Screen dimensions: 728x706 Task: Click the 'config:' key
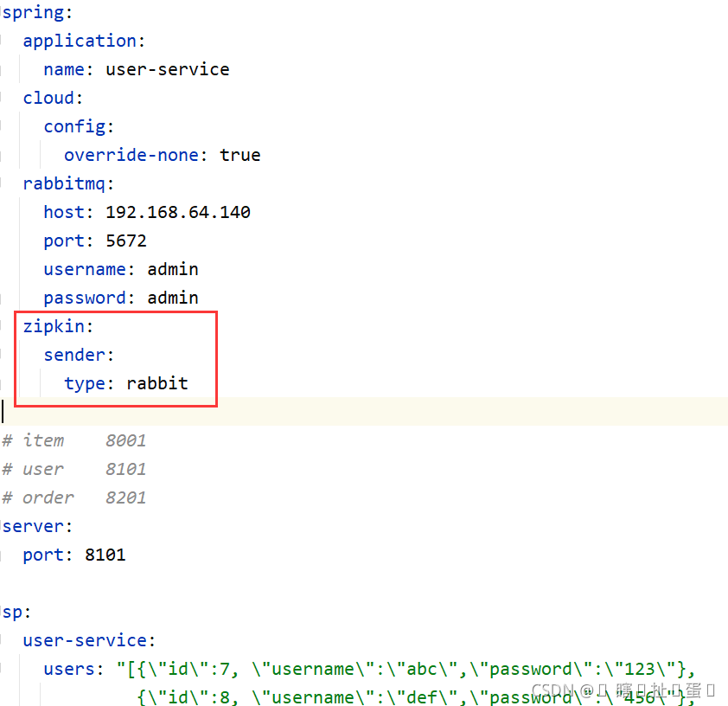pos(79,127)
